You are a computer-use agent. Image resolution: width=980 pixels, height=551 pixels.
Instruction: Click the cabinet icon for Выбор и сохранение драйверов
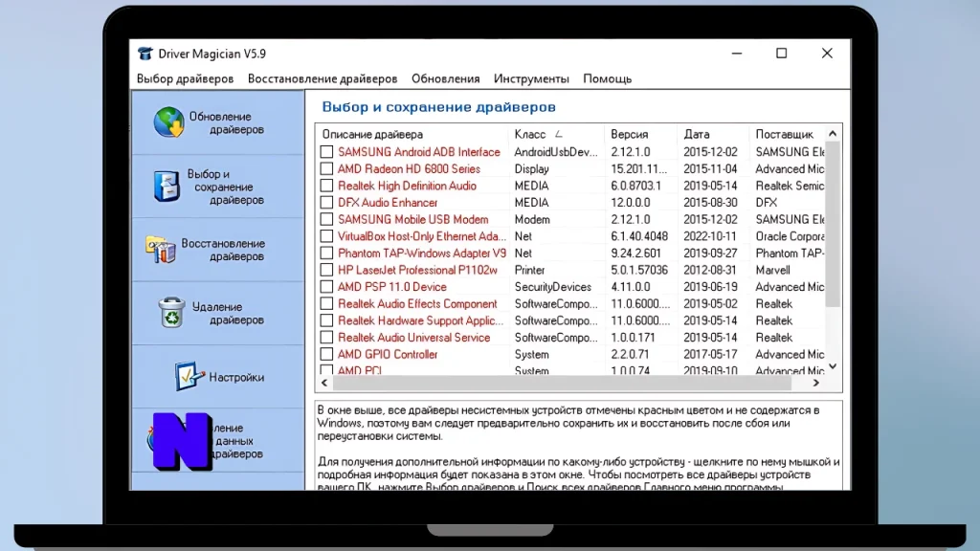[x=167, y=187]
